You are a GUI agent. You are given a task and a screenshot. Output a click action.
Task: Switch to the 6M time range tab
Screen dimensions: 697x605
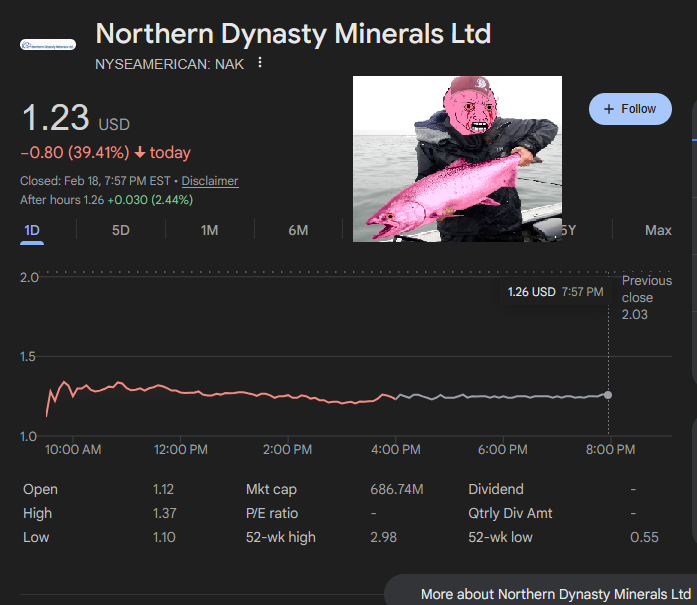tap(298, 230)
